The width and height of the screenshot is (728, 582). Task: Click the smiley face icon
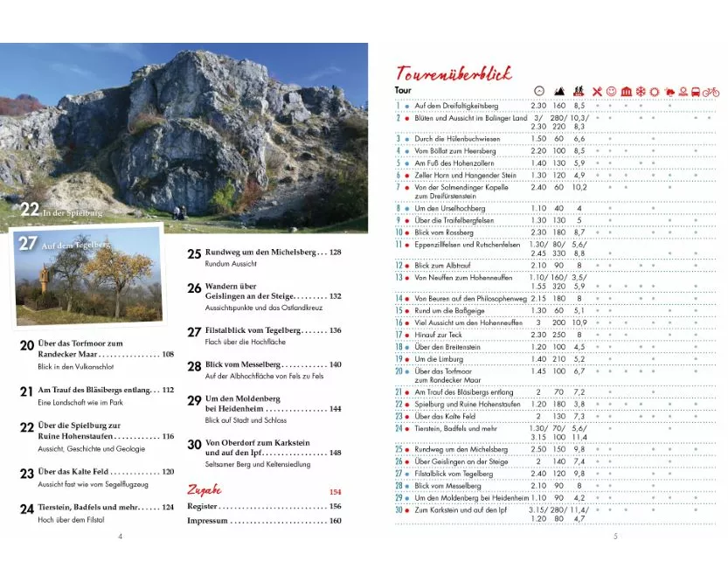612,91
